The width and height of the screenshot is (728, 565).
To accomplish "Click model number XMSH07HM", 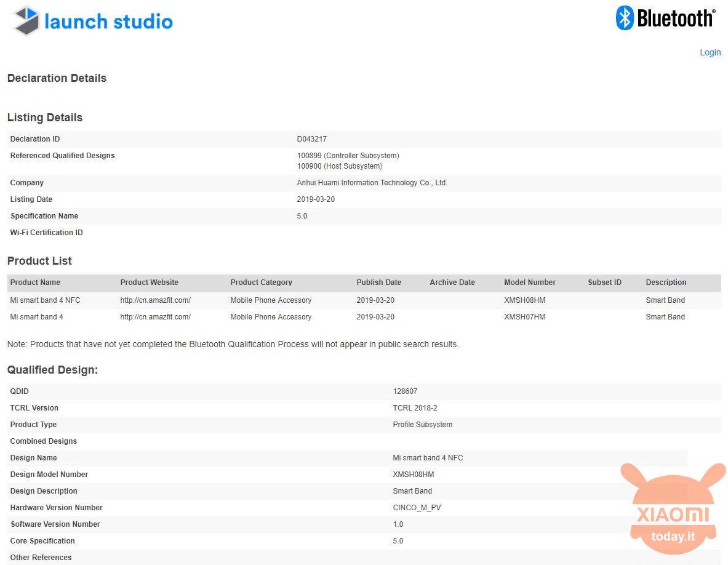I will (525, 317).
